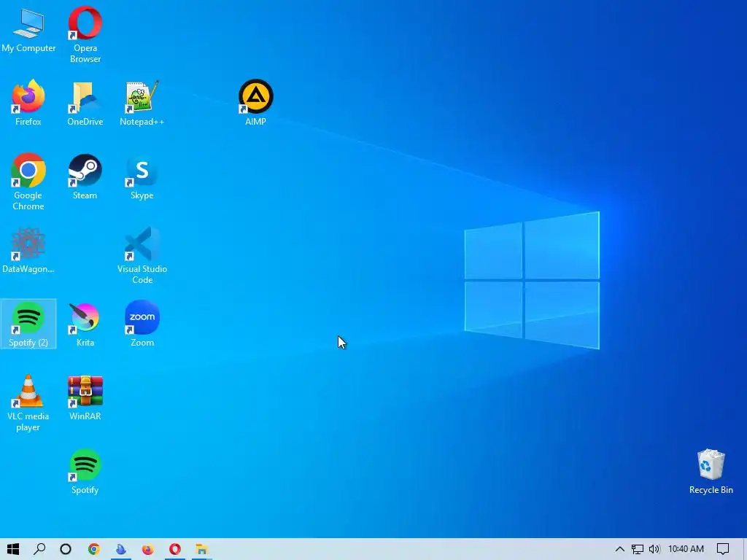The image size is (747, 560).
Task: Switch to Opera in the taskbar
Action: pos(175,549)
